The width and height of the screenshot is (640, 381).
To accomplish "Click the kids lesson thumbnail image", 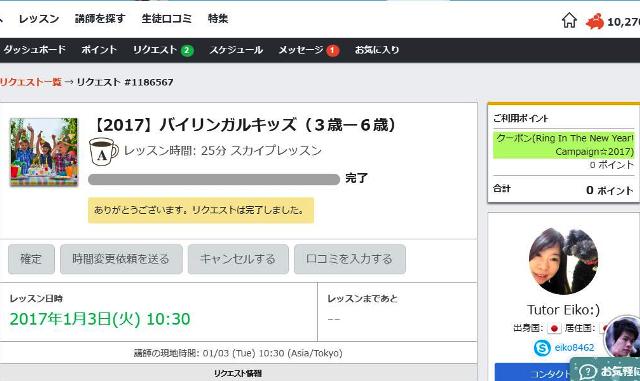I will [44, 152].
